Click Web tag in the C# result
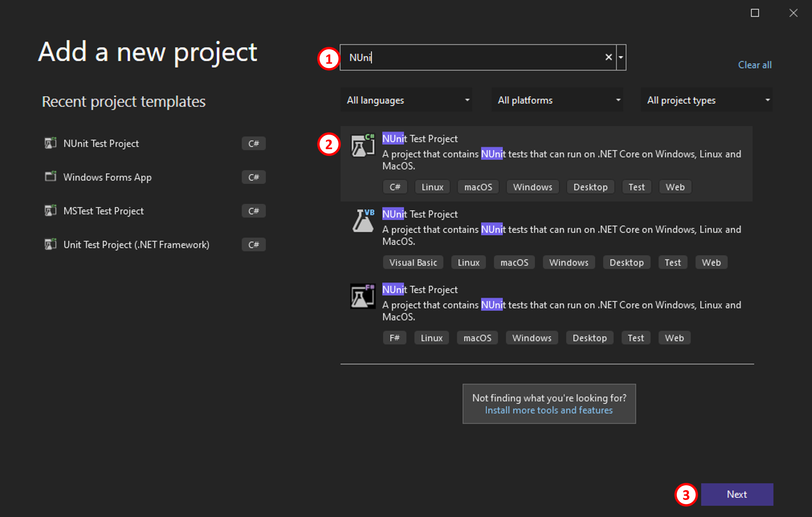This screenshot has height=517, width=812. pos(675,187)
